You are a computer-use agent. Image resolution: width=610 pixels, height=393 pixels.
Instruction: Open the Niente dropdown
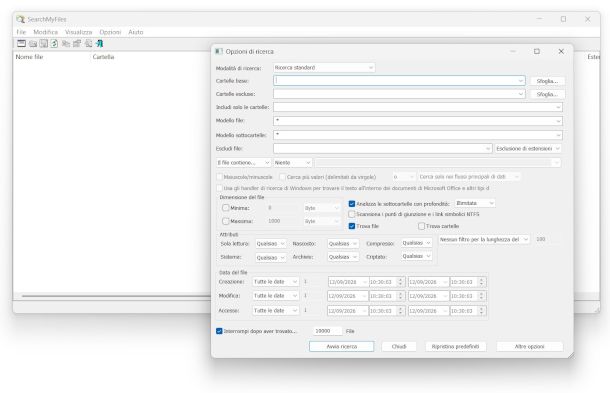point(293,163)
